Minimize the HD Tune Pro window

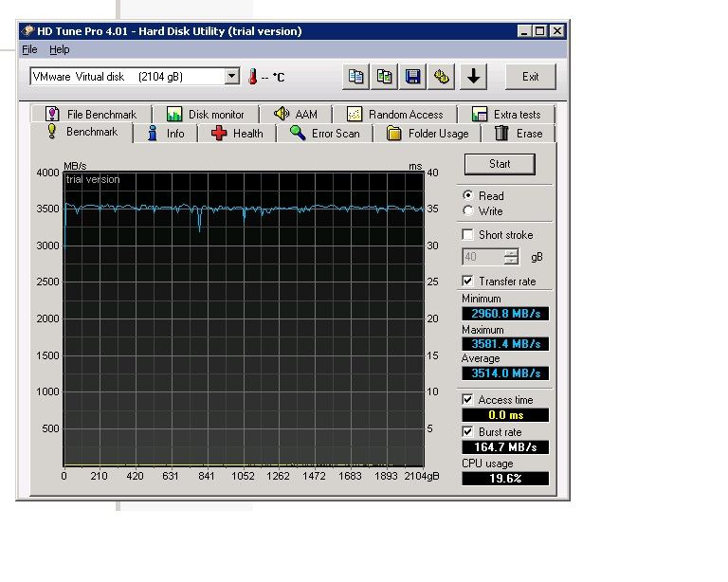(x=524, y=31)
